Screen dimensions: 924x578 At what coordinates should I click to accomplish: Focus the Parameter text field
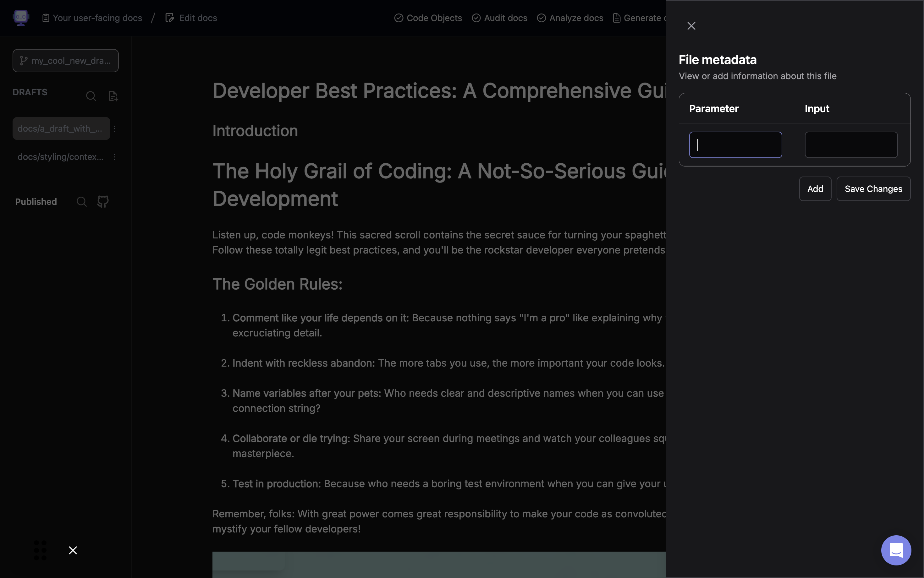pos(735,145)
